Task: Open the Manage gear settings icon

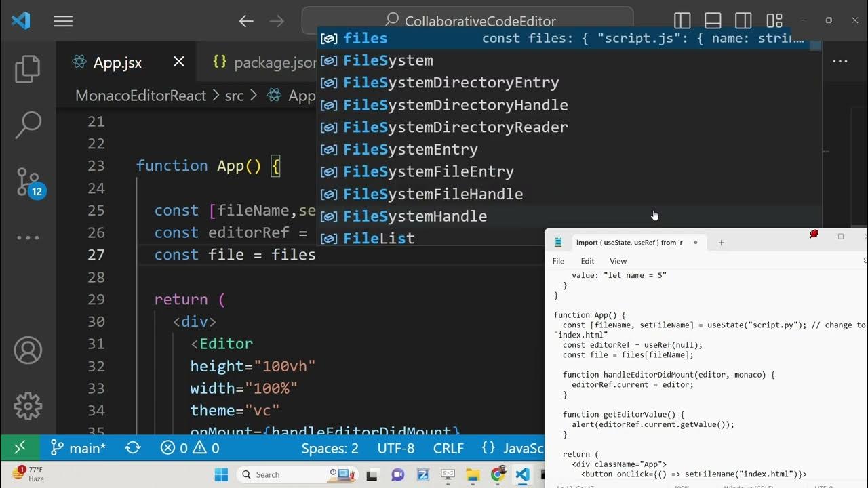Action: point(28,406)
